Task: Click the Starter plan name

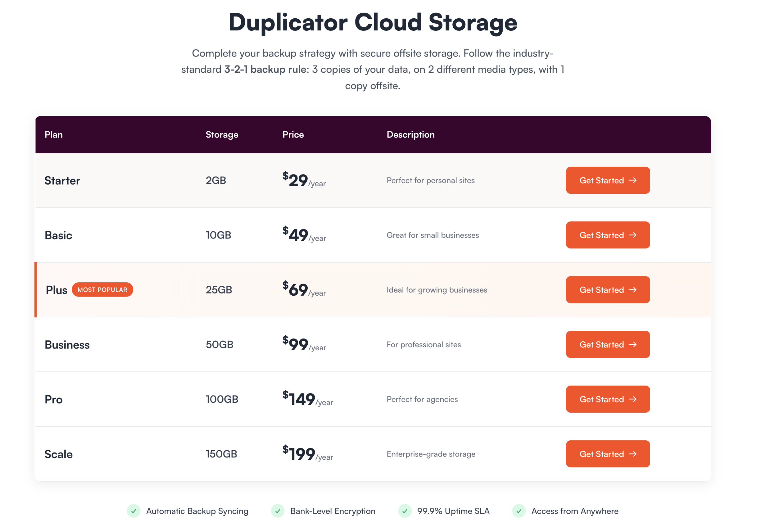Action: click(x=62, y=181)
